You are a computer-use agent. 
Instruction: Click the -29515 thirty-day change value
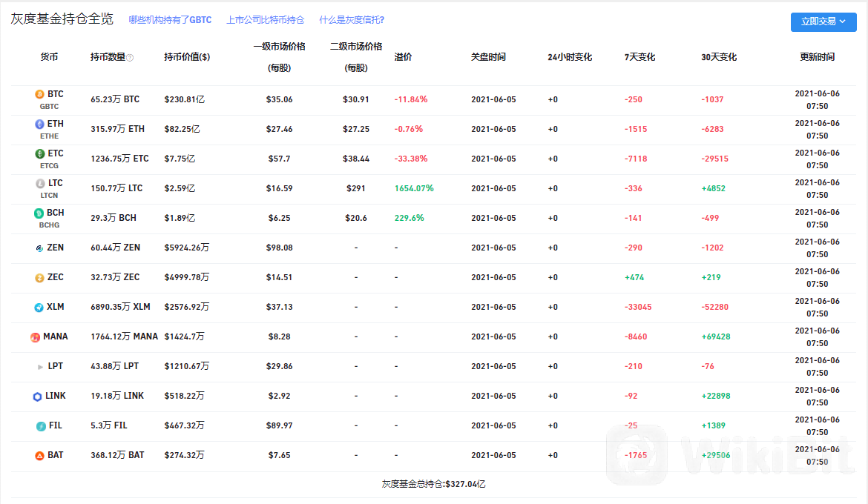click(714, 159)
